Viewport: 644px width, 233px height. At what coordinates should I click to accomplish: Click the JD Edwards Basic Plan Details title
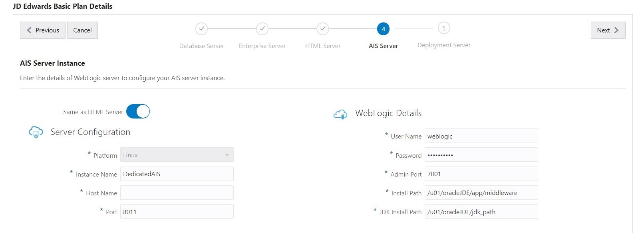coord(63,6)
